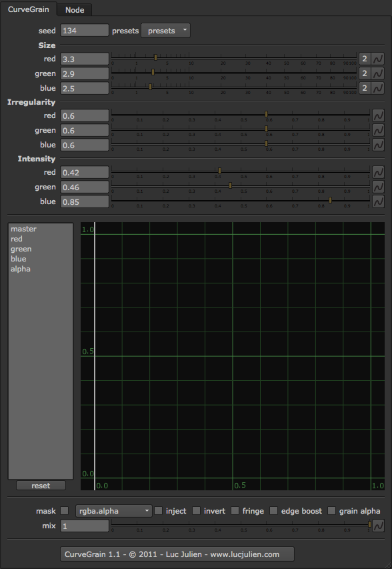
Task: Click the Intensity green field 0.46
Action: click(x=85, y=187)
